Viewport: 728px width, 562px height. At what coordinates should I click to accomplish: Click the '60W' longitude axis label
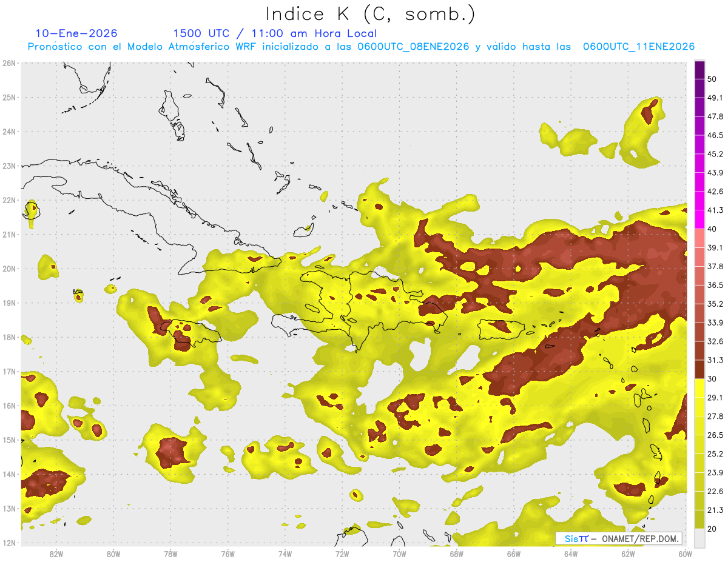pos(686,554)
